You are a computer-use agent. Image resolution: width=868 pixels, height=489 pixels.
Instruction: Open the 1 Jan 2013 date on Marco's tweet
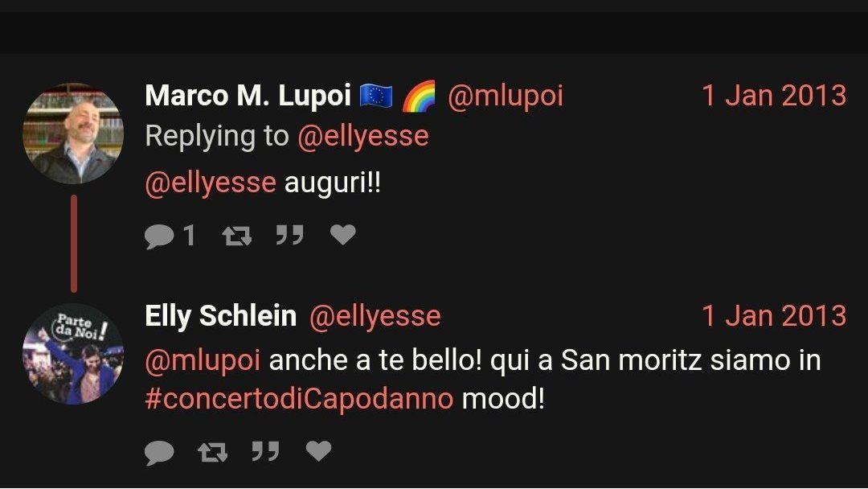click(x=774, y=96)
